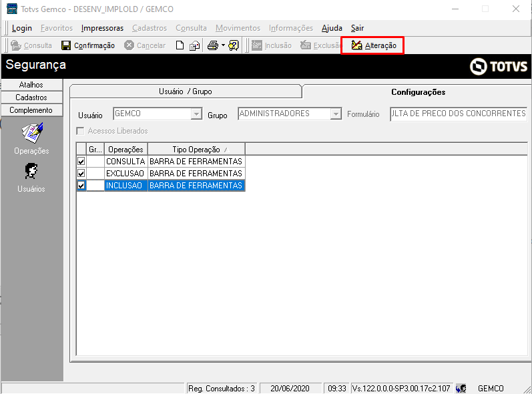Click the Complemento sidebar button
Screen dimensions: 532x394
point(31,110)
